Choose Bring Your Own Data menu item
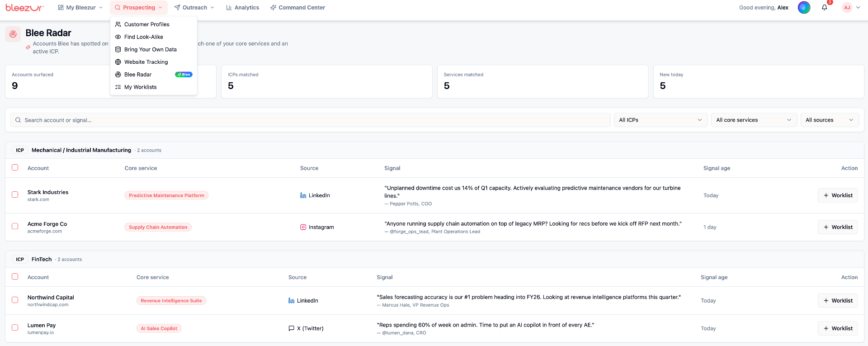Screen dimensions: 868x346 click(154, 49)
